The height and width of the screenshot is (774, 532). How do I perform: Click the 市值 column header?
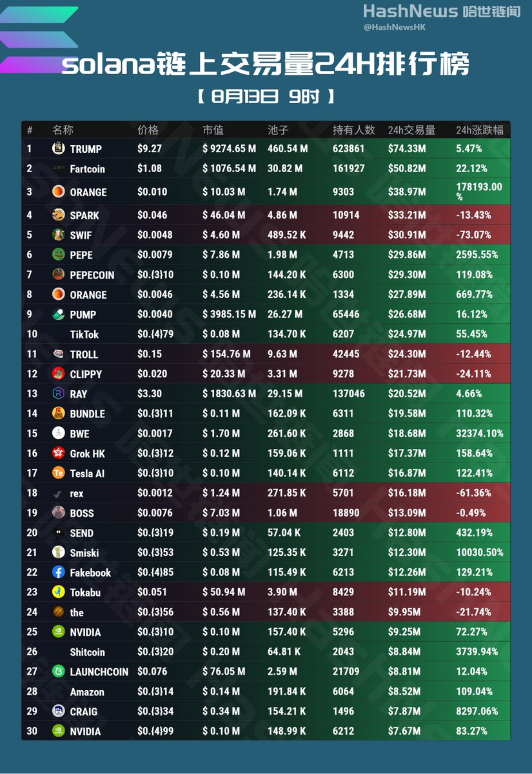coord(213,130)
